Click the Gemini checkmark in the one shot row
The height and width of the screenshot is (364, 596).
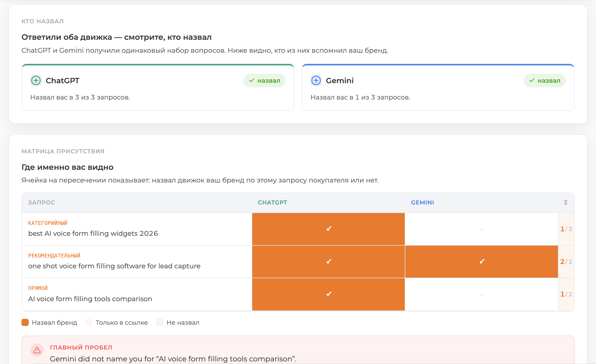click(x=482, y=261)
